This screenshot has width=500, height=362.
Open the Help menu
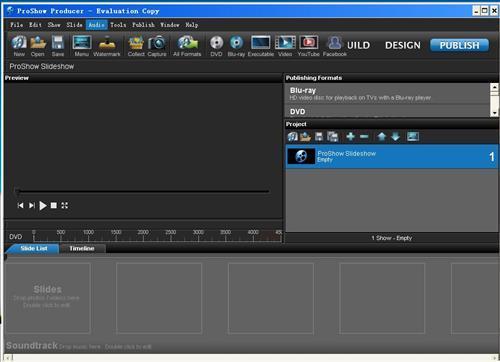192,25
